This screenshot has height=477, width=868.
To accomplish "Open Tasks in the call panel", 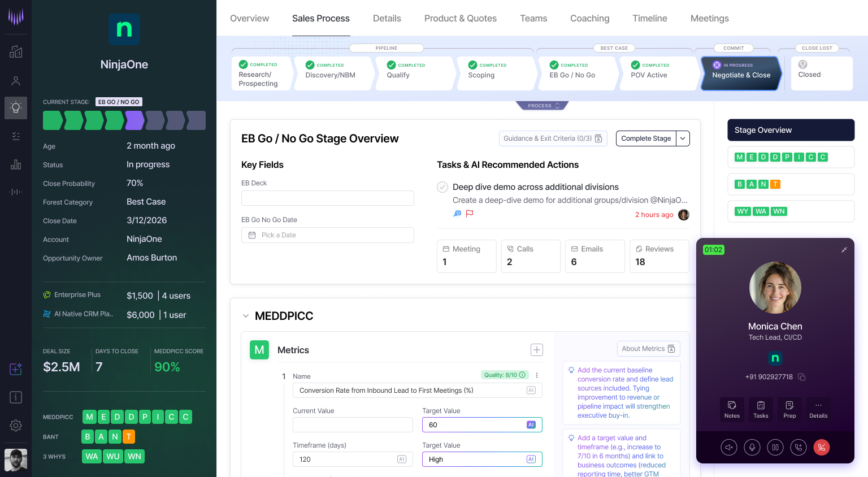I will point(761,409).
